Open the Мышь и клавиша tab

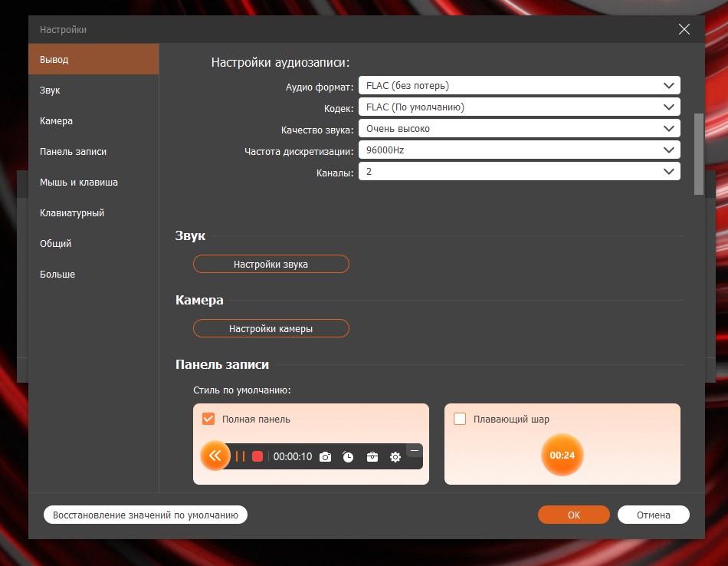[78, 183]
